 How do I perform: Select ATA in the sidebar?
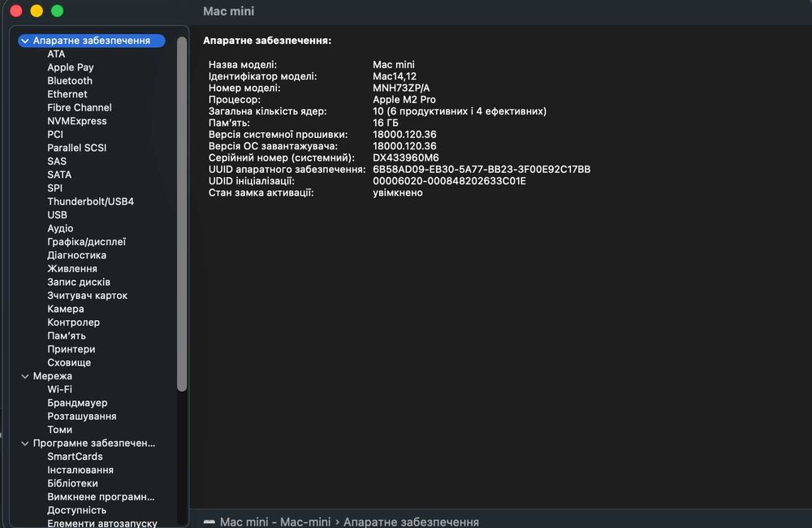tap(56, 54)
